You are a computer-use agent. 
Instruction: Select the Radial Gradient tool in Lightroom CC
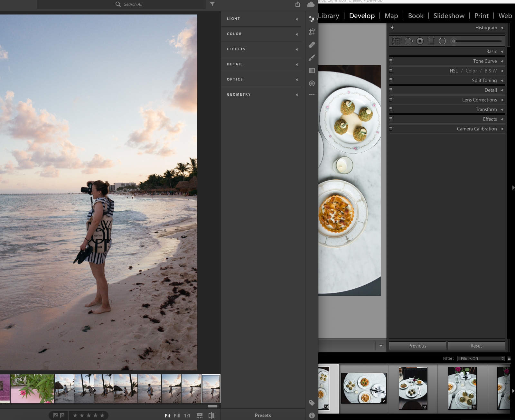click(x=312, y=83)
